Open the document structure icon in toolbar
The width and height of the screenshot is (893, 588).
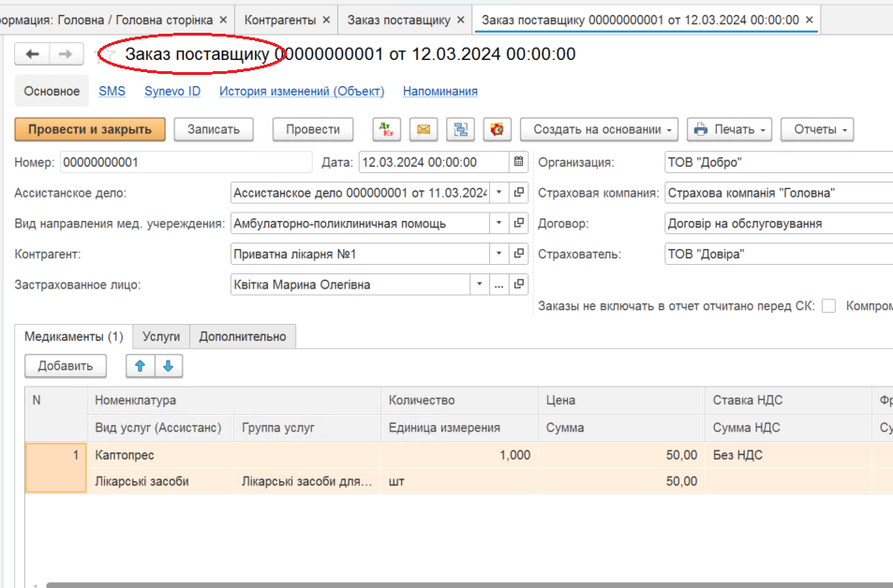pos(460,129)
